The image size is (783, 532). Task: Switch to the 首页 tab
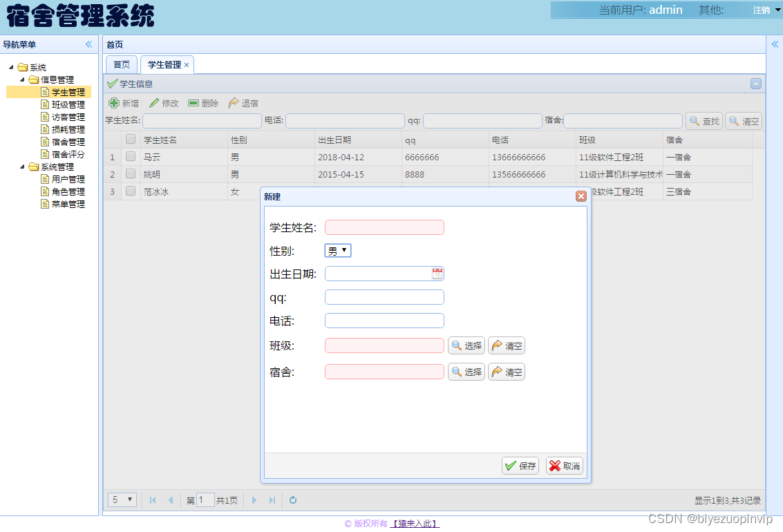121,64
